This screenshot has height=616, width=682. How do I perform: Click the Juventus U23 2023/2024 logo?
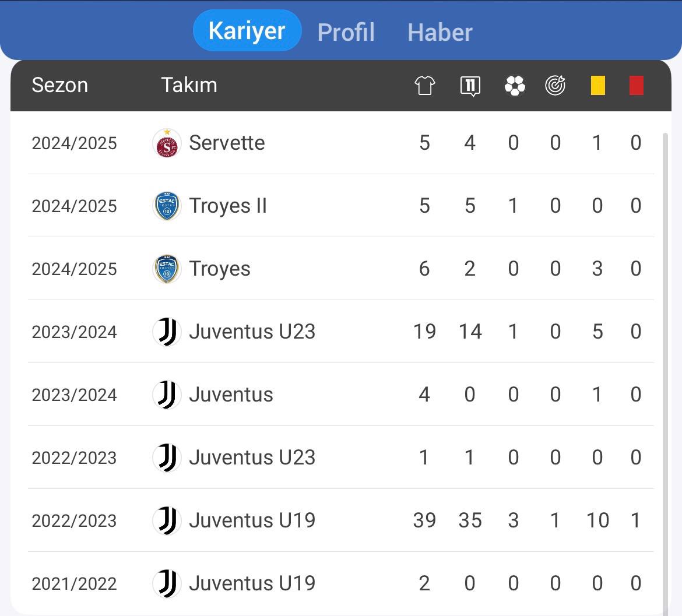(x=167, y=332)
